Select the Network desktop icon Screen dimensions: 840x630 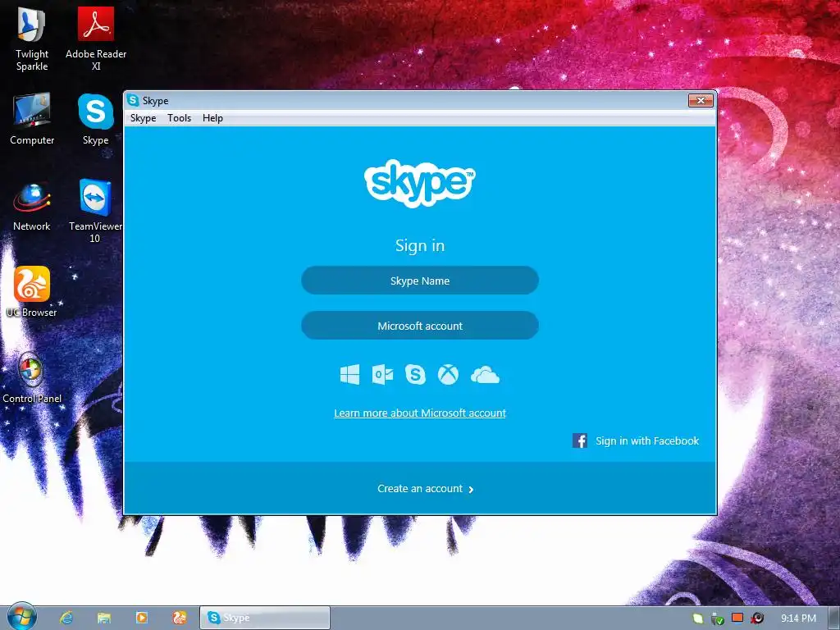pyautogui.click(x=32, y=206)
